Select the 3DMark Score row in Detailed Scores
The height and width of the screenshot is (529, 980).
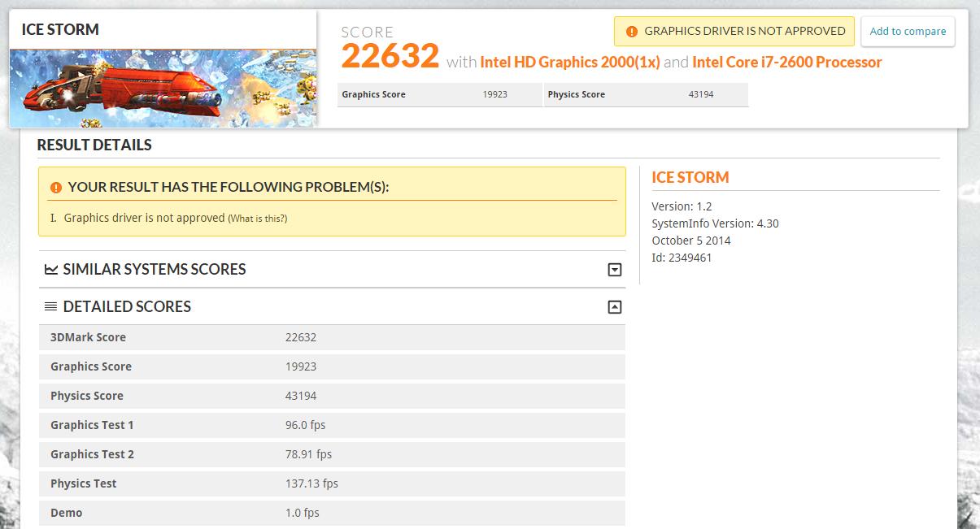point(332,337)
